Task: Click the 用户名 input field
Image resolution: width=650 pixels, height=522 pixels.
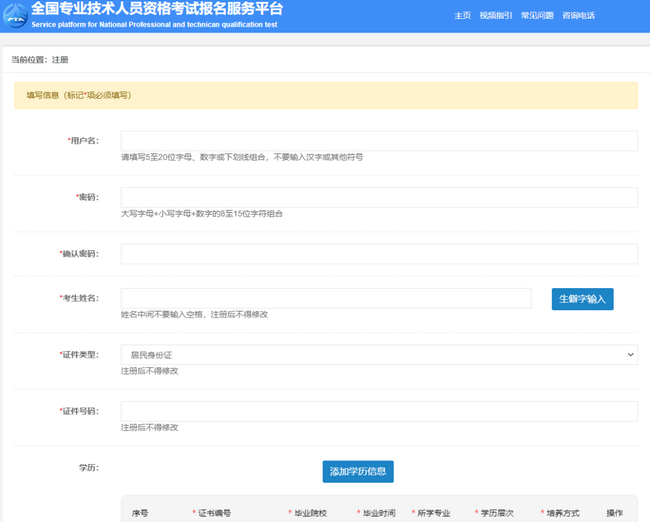Action: point(379,141)
